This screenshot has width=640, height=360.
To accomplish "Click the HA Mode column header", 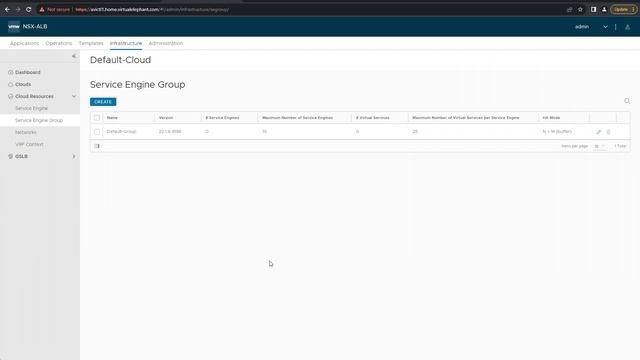I will [551, 118].
